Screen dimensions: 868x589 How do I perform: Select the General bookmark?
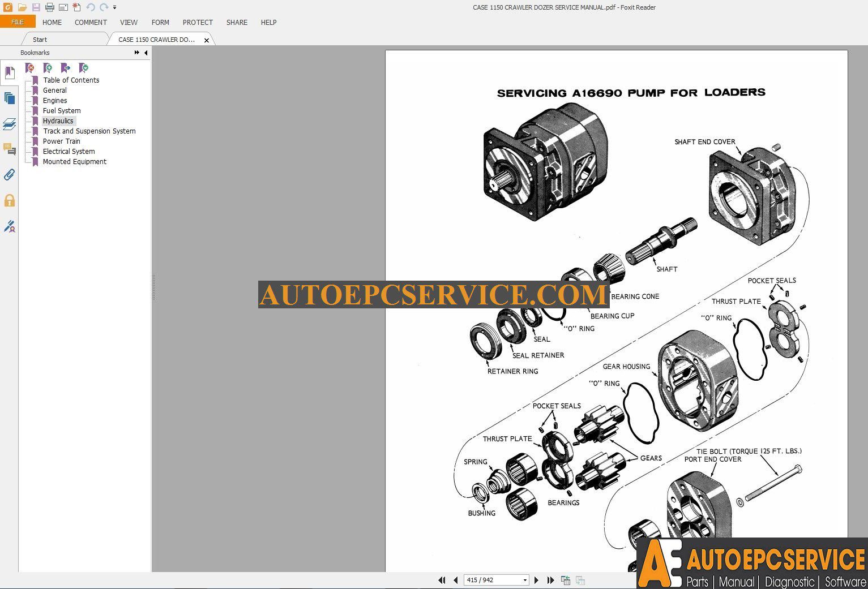[x=55, y=91]
